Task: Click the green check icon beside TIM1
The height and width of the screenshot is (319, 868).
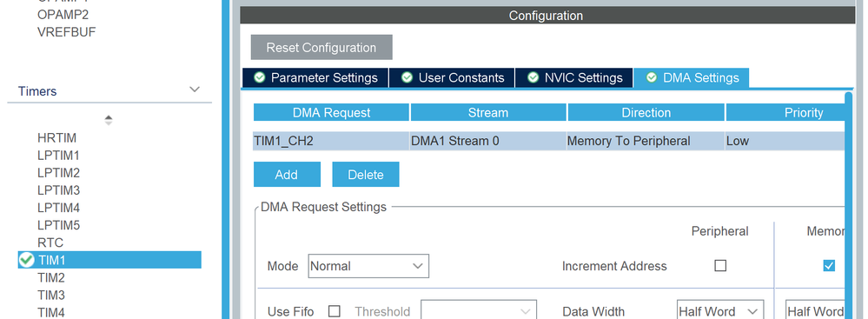Action: point(26,260)
